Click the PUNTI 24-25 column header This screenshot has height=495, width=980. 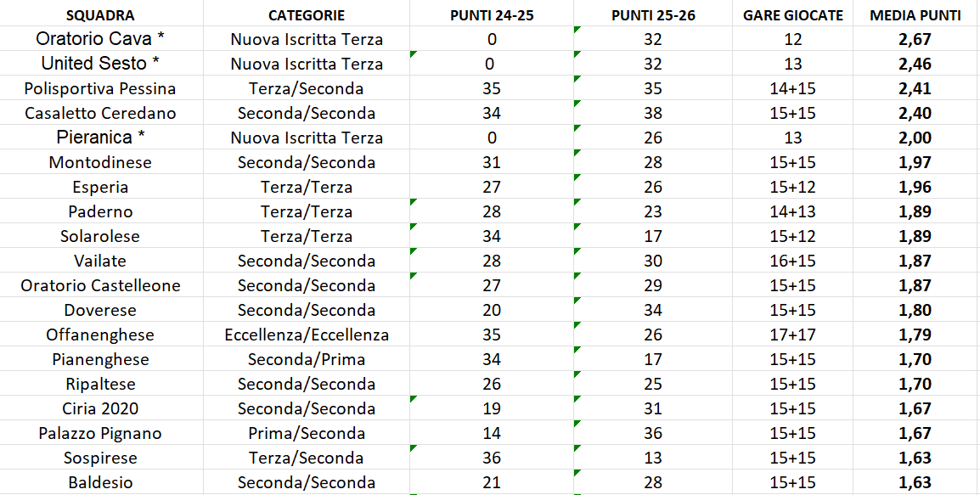tap(492, 15)
